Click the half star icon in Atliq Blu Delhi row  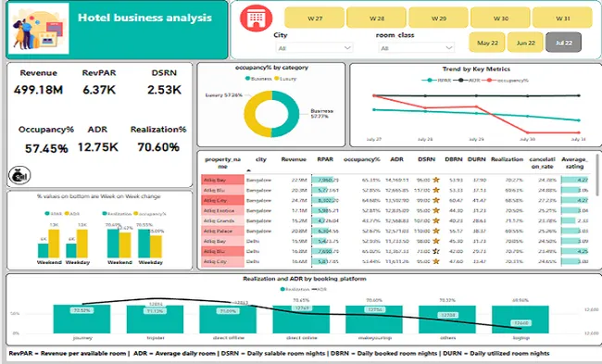tap(436, 251)
